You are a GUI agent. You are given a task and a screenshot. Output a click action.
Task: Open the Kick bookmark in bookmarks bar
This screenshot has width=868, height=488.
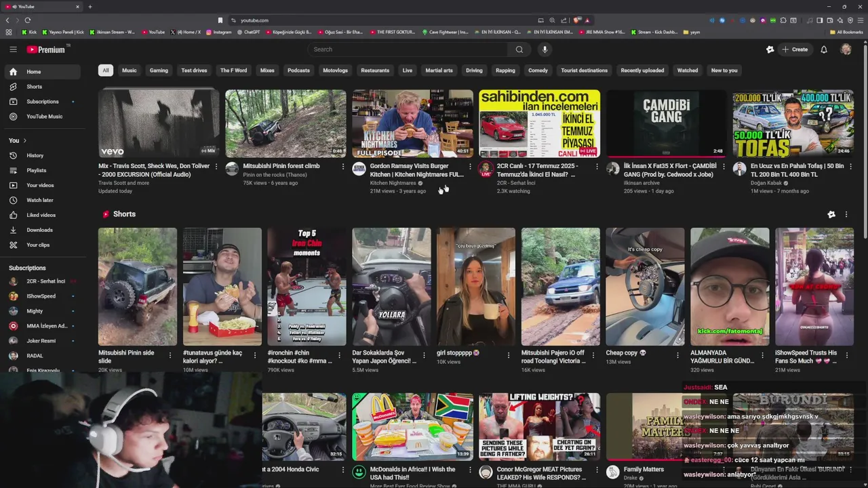click(29, 32)
